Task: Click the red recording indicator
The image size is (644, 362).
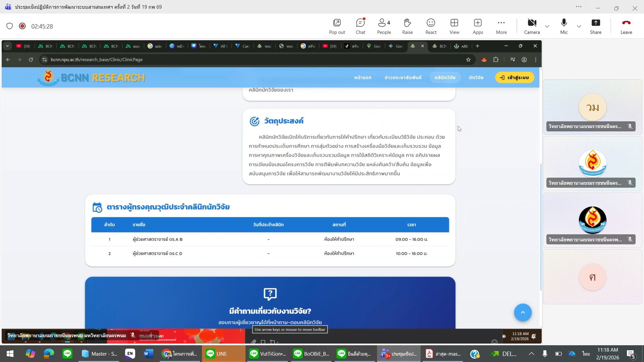Action: click(22, 26)
